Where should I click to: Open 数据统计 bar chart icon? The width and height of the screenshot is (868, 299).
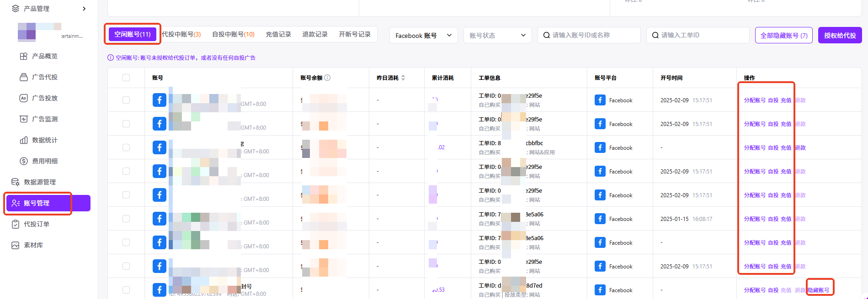tap(24, 140)
